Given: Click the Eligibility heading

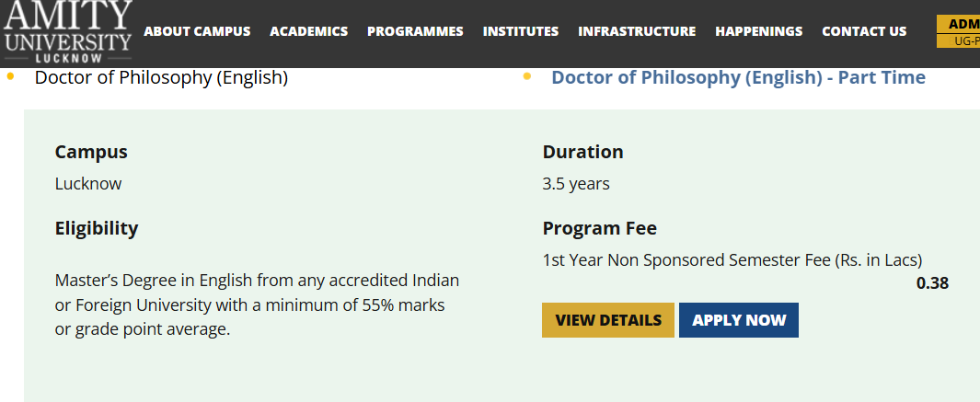Looking at the screenshot, I should [97, 228].
